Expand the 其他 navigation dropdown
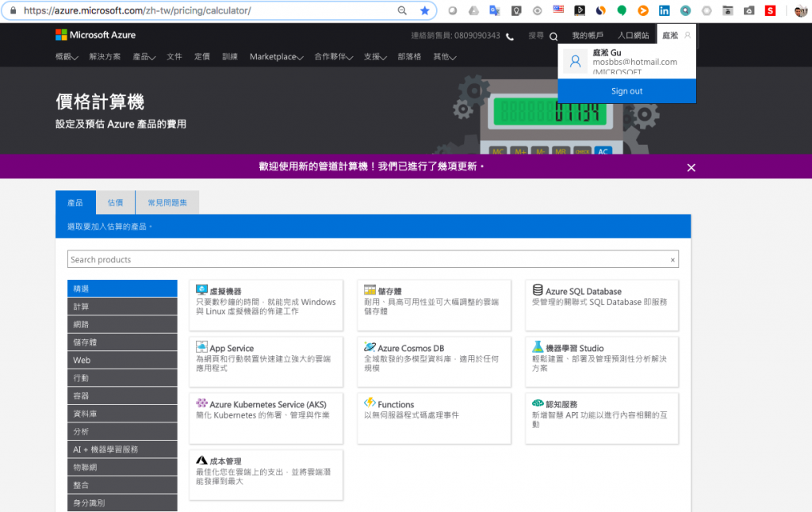 444,57
